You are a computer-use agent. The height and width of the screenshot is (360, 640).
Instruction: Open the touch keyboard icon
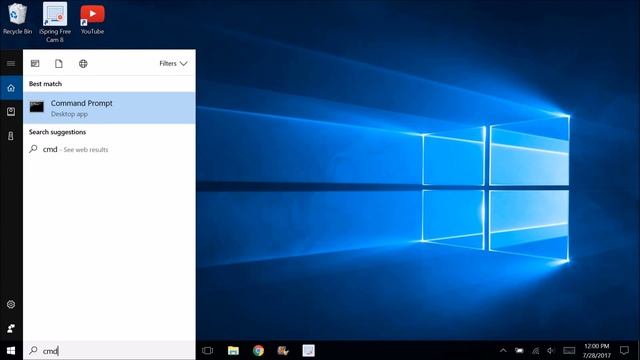click(x=569, y=350)
